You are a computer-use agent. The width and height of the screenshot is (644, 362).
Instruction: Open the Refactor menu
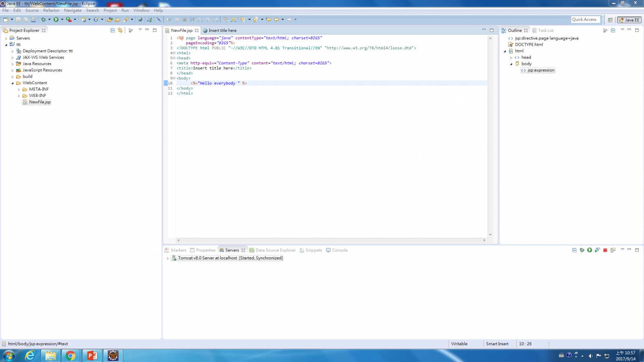click(x=51, y=10)
